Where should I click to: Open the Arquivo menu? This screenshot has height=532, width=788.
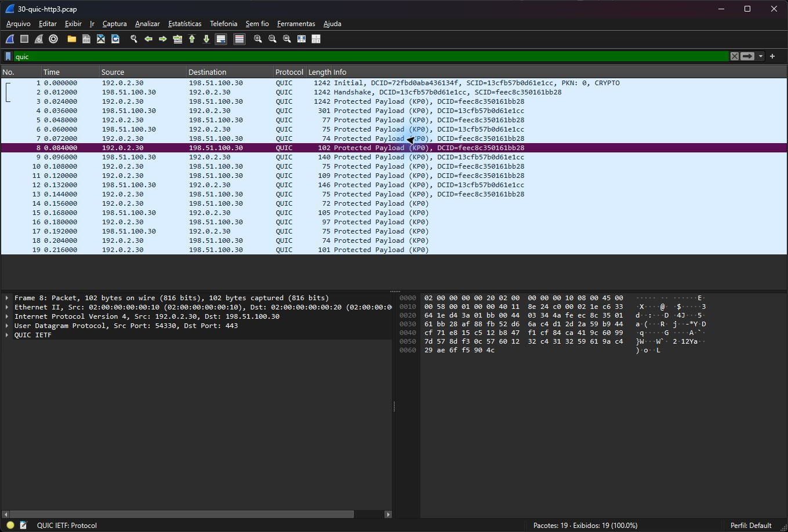pos(19,24)
